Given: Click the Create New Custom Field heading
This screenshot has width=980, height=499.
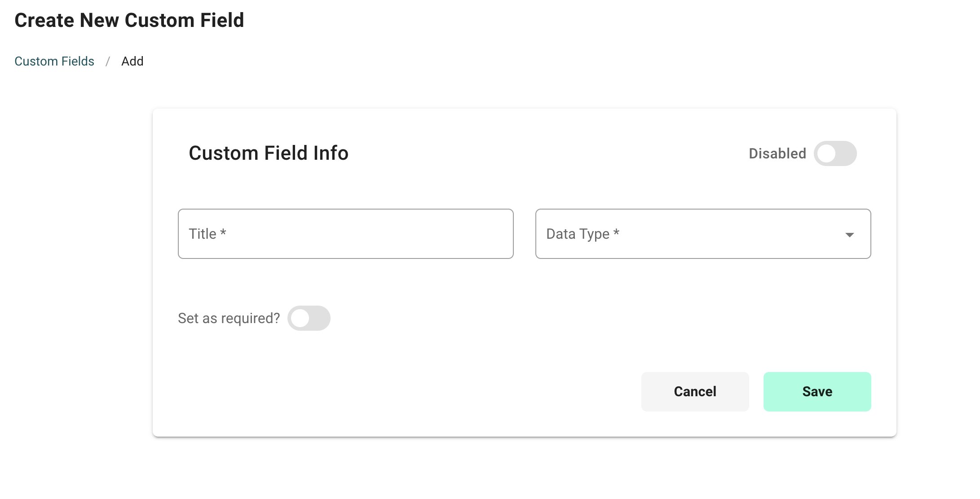Looking at the screenshot, I should [129, 20].
